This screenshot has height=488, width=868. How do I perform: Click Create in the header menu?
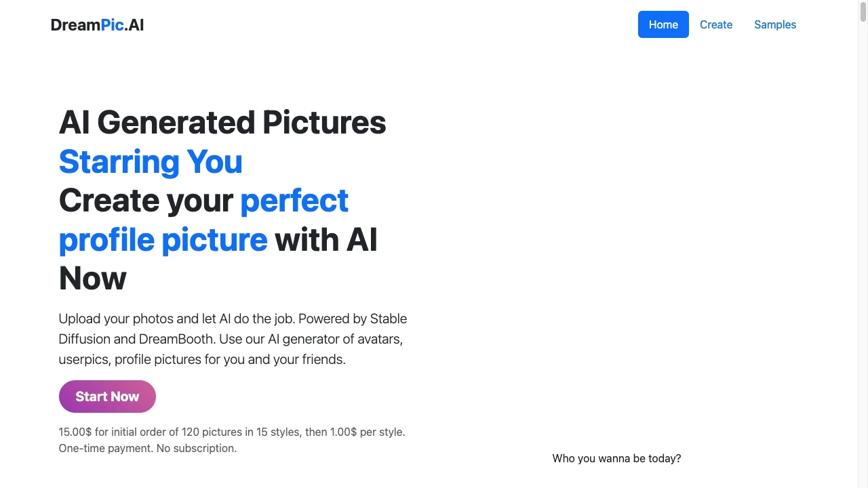[716, 24]
